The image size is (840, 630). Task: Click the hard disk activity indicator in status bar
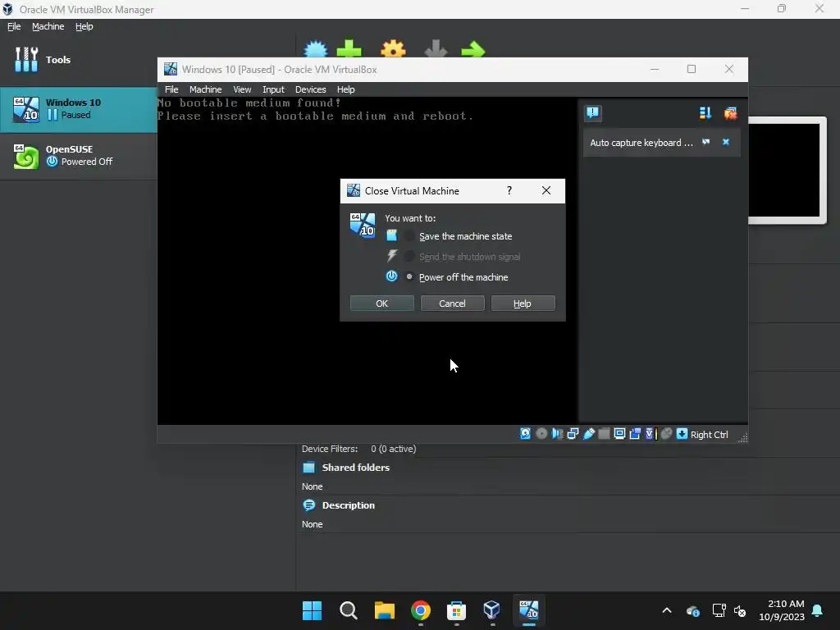click(x=526, y=434)
